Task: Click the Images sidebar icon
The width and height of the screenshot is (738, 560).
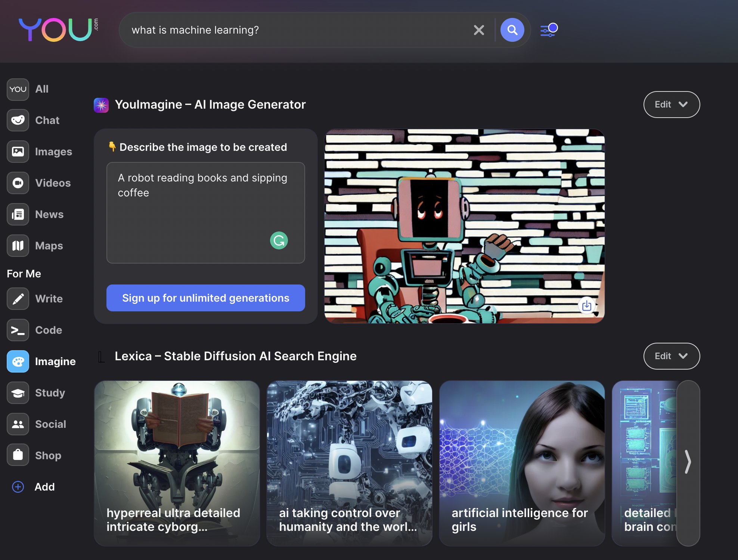Action: 18,152
